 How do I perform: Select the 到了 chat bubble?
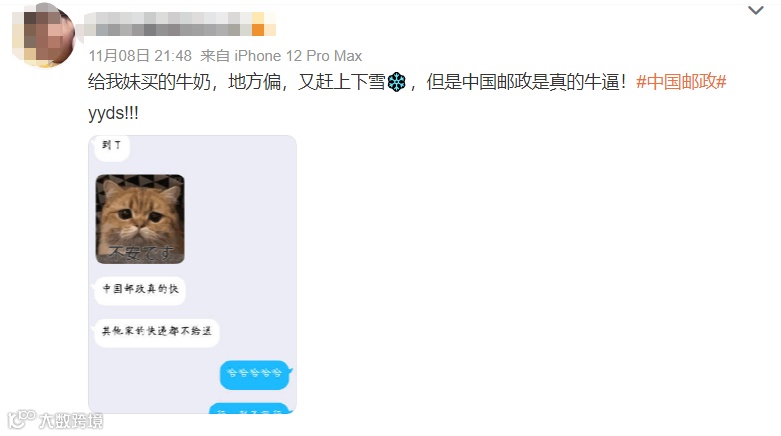point(112,146)
